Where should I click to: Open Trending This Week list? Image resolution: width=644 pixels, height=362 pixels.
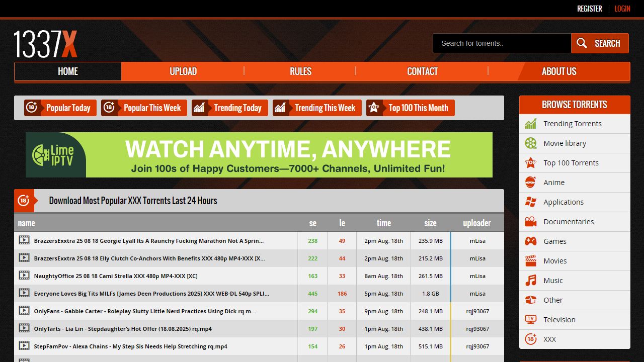click(x=317, y=108)
